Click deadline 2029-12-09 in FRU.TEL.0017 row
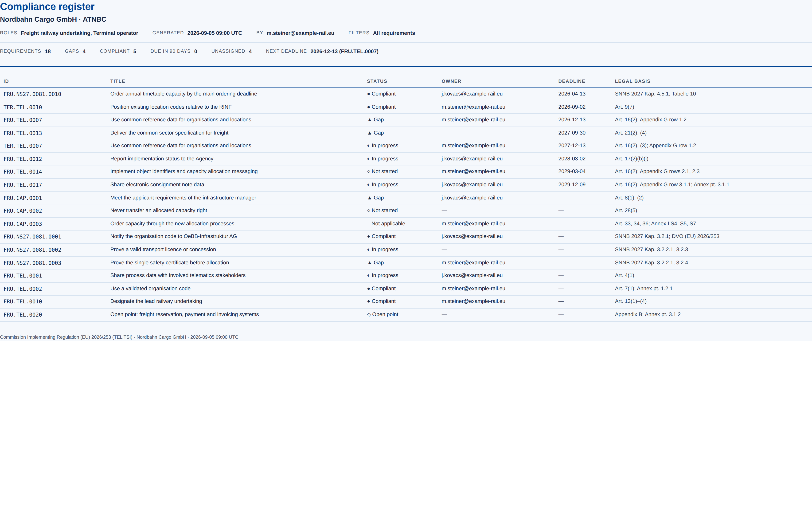 point(572,184)
